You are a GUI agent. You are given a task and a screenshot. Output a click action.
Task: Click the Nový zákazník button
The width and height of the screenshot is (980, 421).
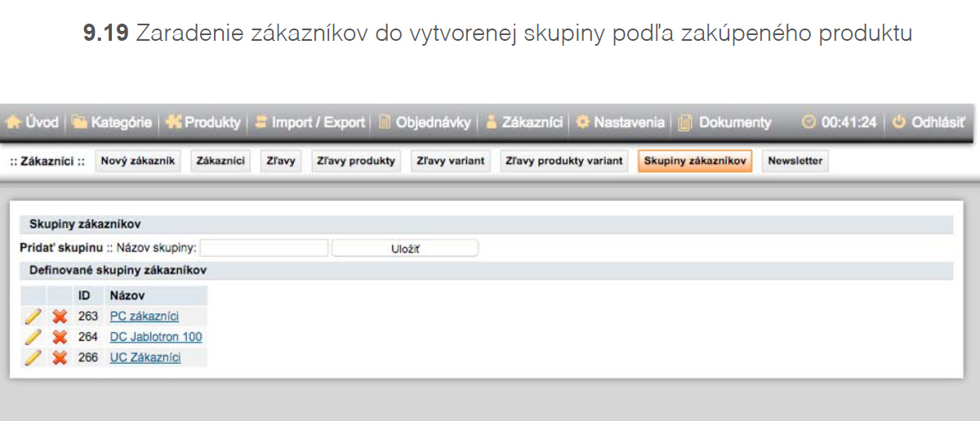click(138, 161)
